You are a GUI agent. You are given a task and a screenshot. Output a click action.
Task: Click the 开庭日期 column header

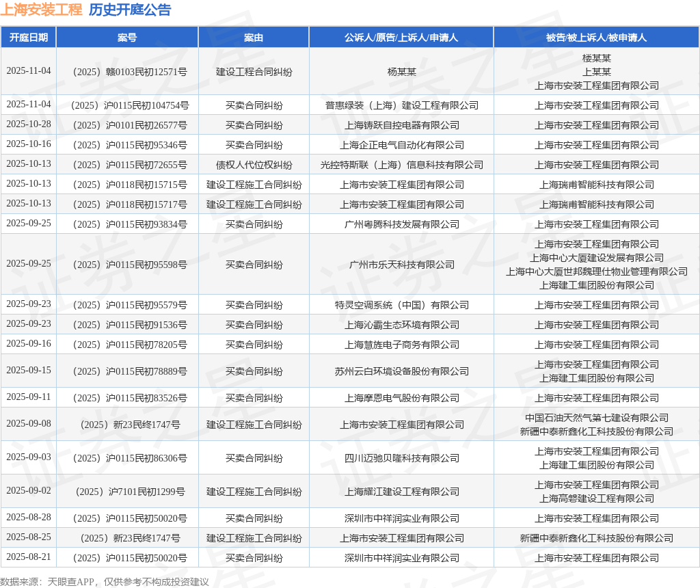(x=29, y=38)
